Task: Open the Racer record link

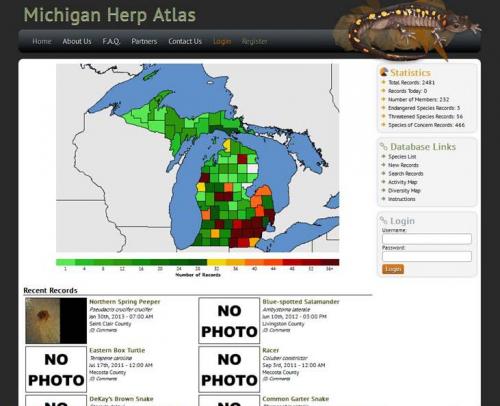Action: pyautogui.click(x=271, y=350)
